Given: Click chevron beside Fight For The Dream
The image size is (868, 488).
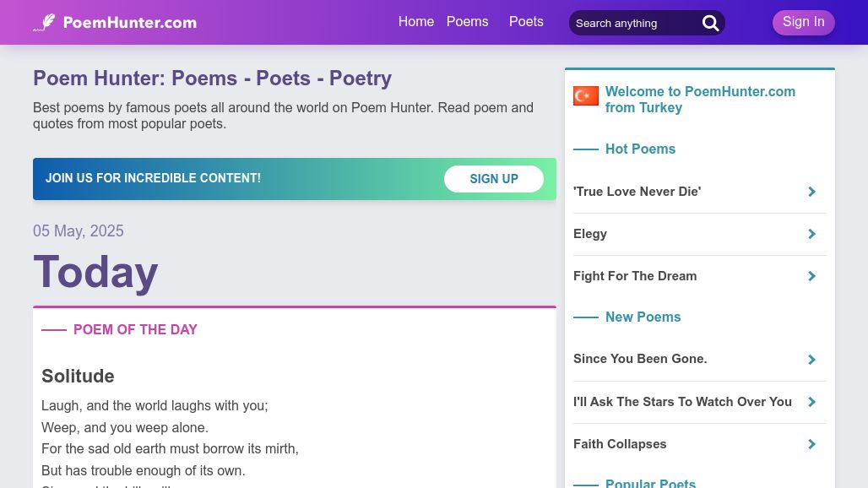Looking at the screenshot, I should pos(811,276).
